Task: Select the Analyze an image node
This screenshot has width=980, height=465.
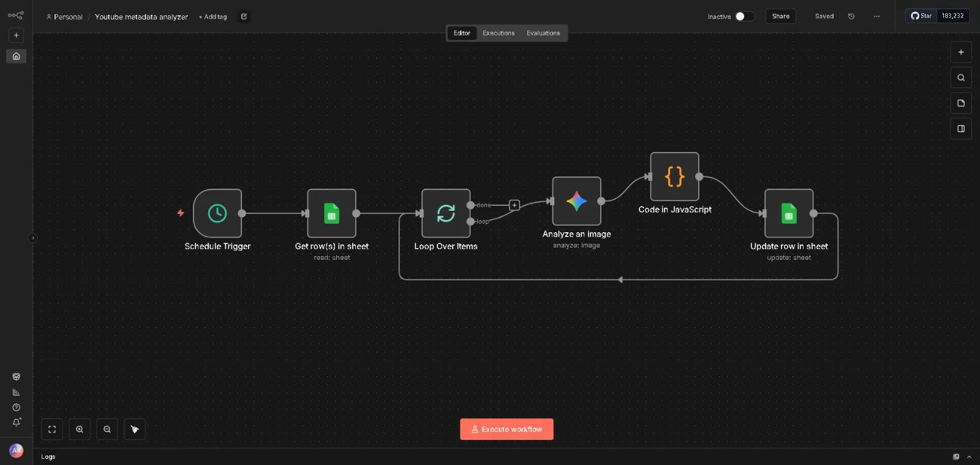Action: pos(576,201)
